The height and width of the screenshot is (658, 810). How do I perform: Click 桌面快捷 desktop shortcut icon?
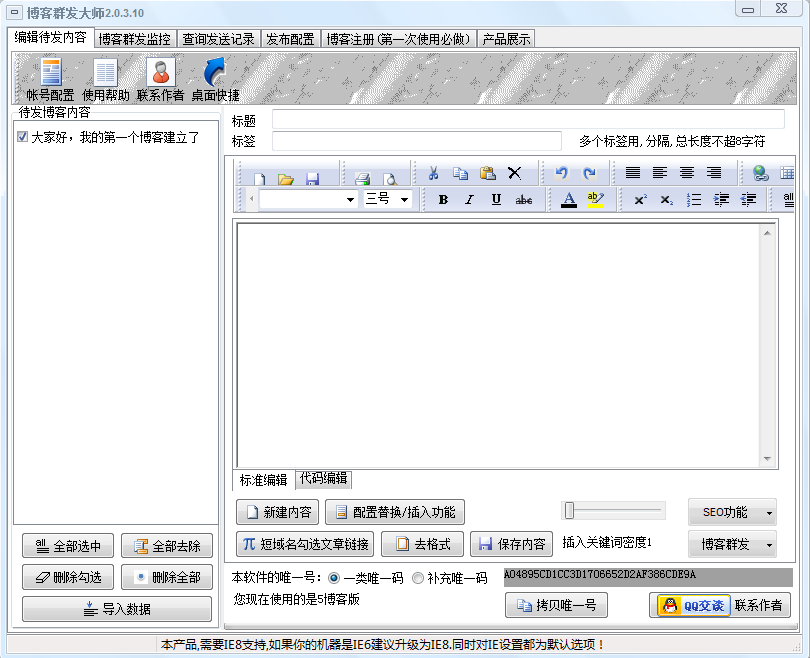tap(215, 79)
